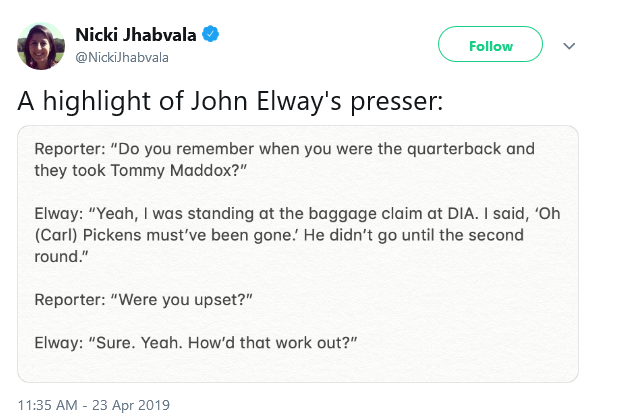Open Nicki Jhabvala's profile picture
Screen dimensions: 617x419
pyautogui.click(x=41, y=46)
